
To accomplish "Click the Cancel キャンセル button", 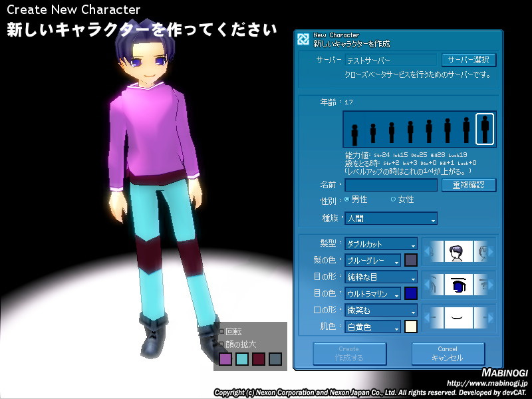I will (448, 354).
